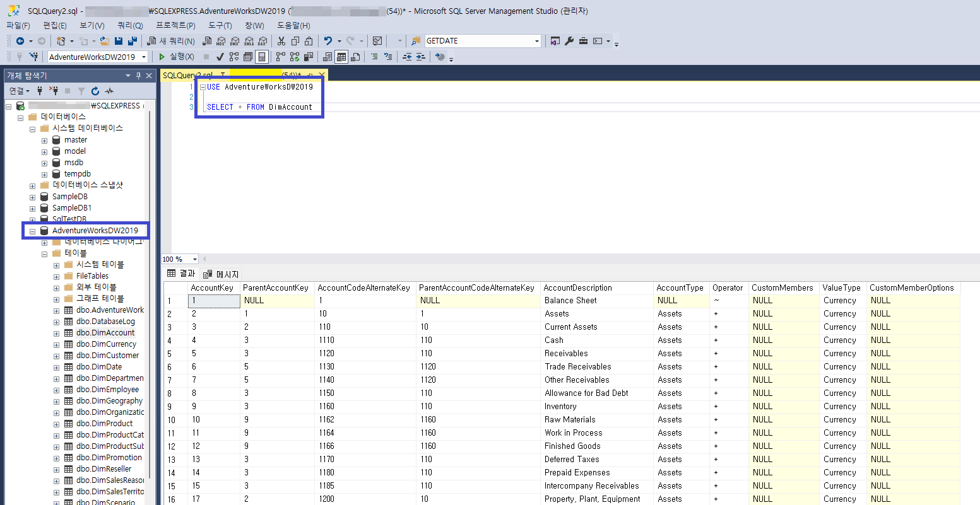
Task: Open the GETDATE find combo box dropdown
Action: pos(537,41)
